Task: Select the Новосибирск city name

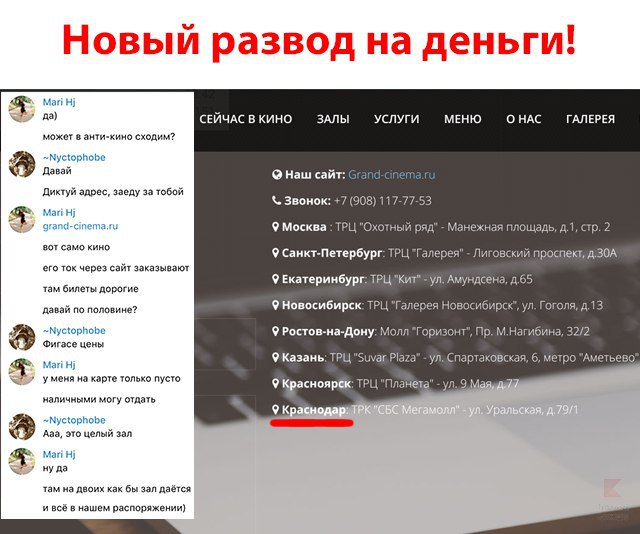Action: coord(322,305)
